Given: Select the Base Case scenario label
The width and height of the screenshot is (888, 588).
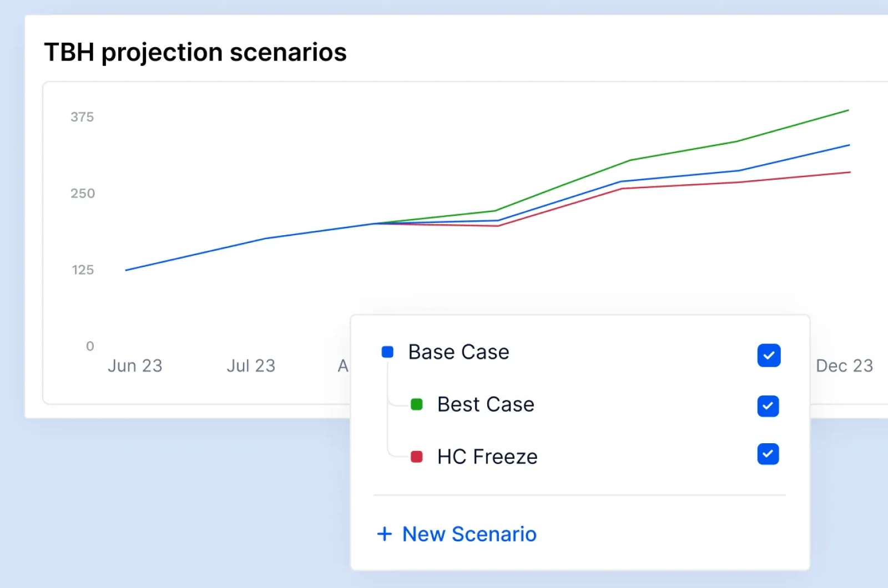Looking at the screenshot, I should click(458, 352).
